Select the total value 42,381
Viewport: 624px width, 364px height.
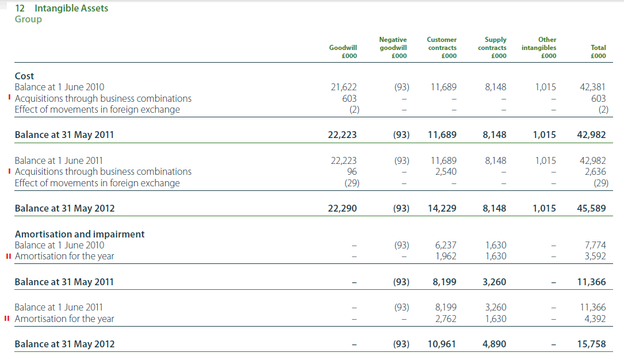coord(592,87)
